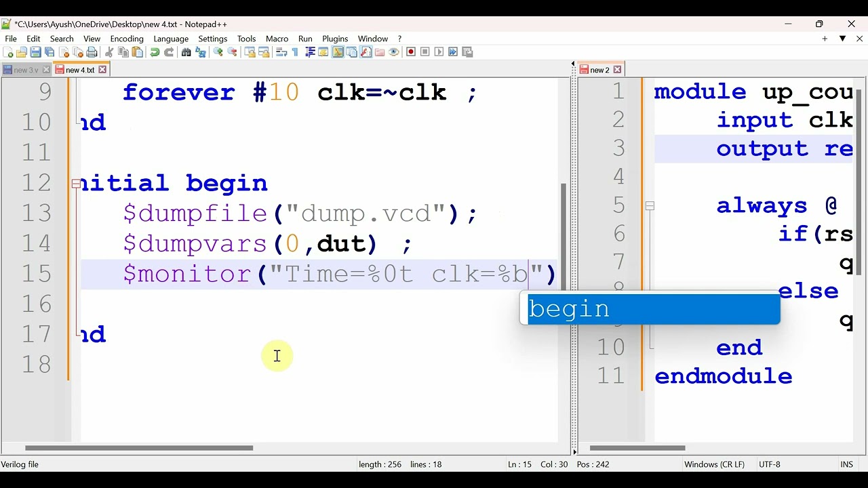Click the UTF-8 encoding status entry
Image resolution: width=868 pixels, height=488 pixels.
click(770, 464)
